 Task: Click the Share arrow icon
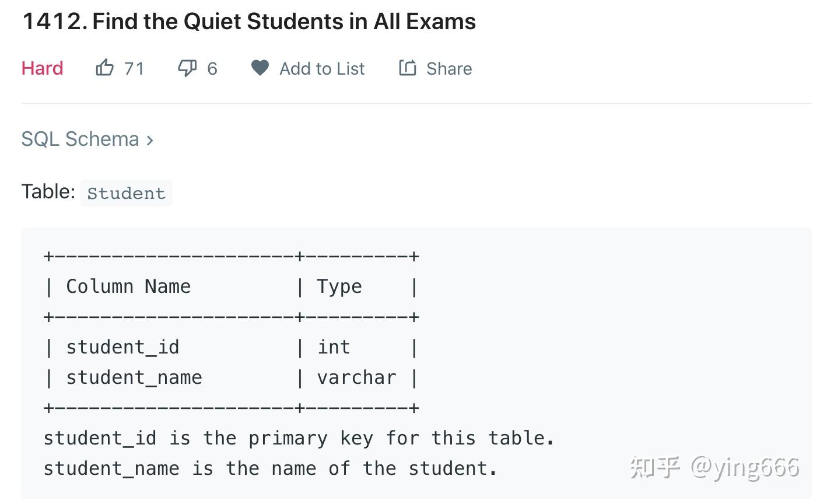(x=407, y=68)
